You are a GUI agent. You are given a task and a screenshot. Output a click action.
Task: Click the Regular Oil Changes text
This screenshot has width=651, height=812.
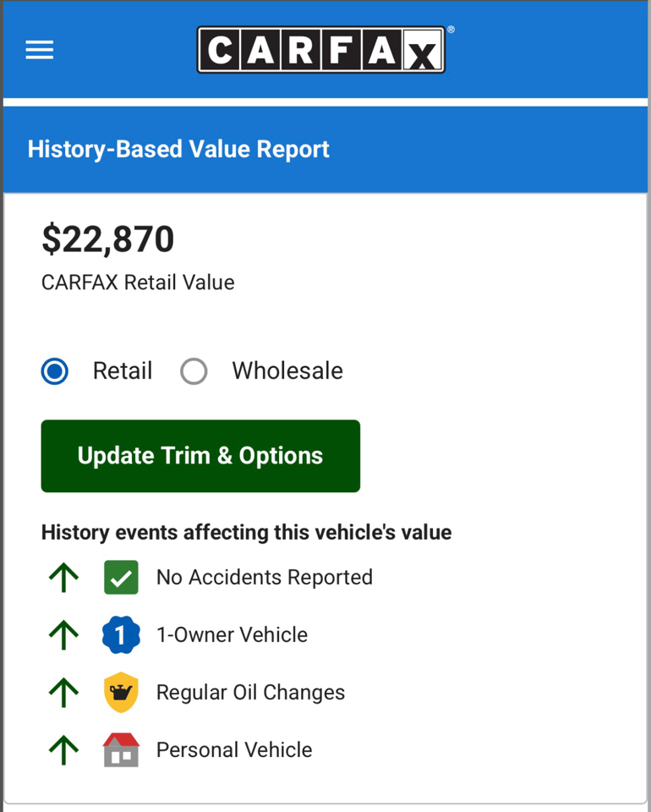coord(250,693)
